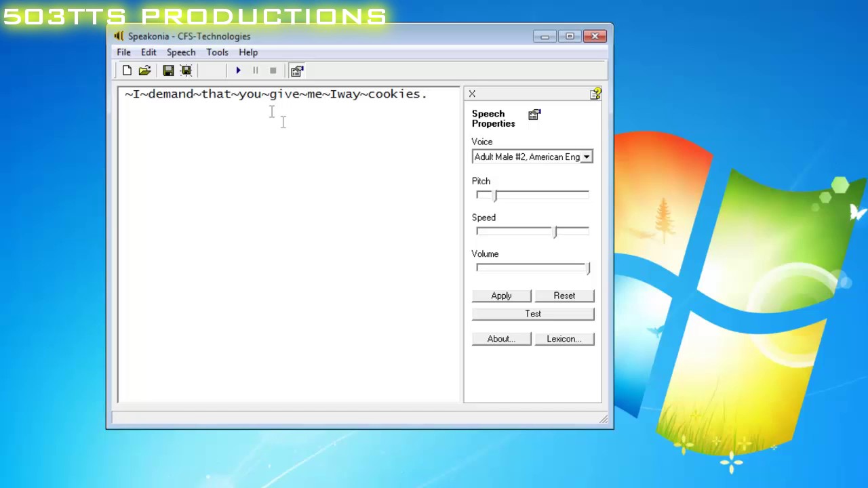Image resolution: width=868 pixels, height=488 pixels.
Task: Open the Speech menu
Action: pos(181,52)
